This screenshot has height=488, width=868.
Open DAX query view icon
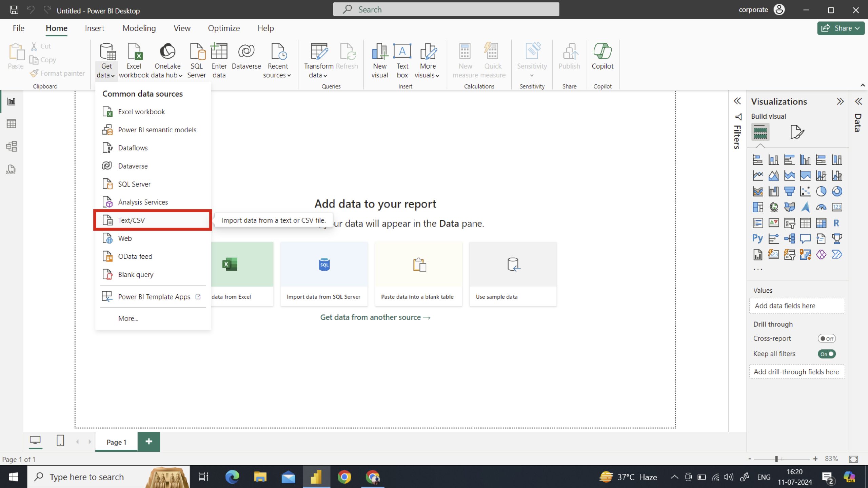[x=11, y=169]
